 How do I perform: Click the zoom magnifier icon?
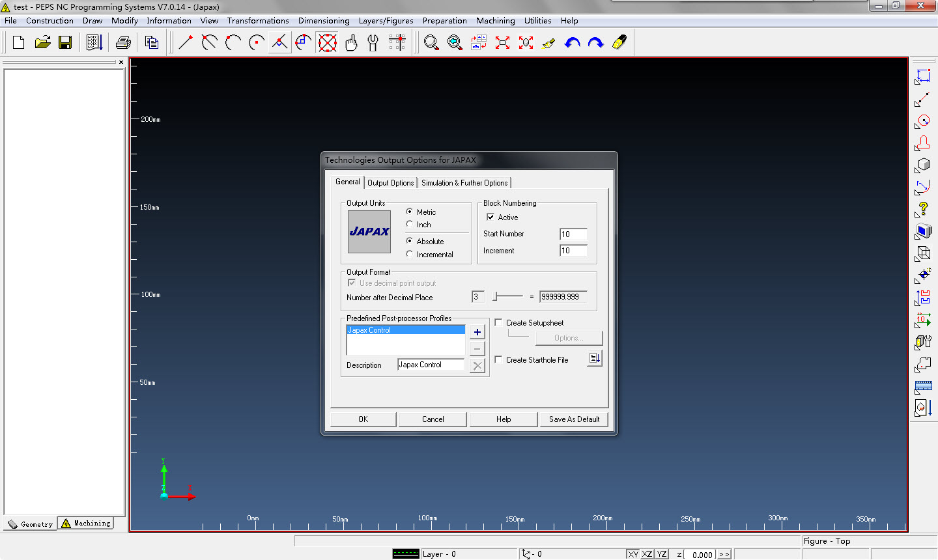431,43
